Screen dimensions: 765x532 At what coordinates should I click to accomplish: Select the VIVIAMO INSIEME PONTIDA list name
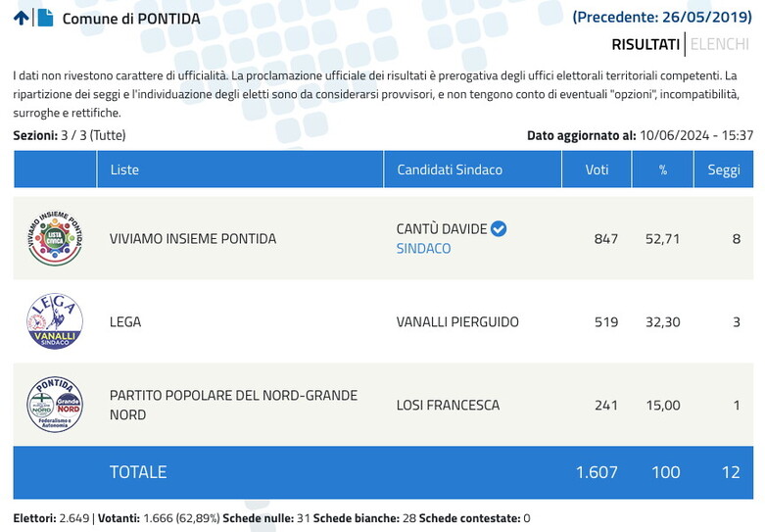pos(193,238)
